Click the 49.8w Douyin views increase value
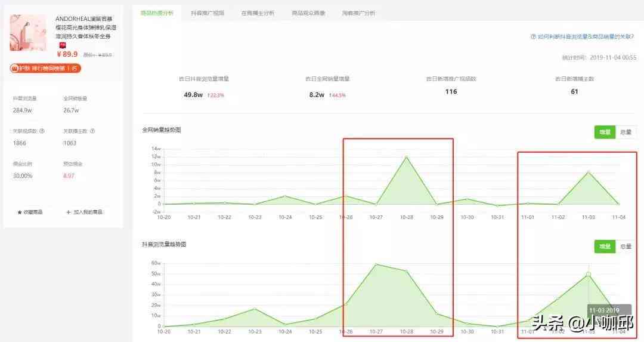Viewport: 644px width, 342px height. (193, 95)
